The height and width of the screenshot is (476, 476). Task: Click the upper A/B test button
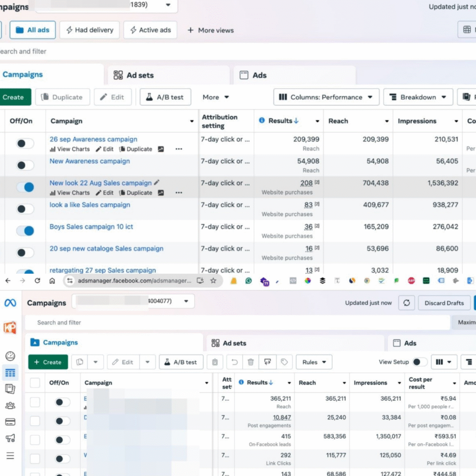coord(165,97)
